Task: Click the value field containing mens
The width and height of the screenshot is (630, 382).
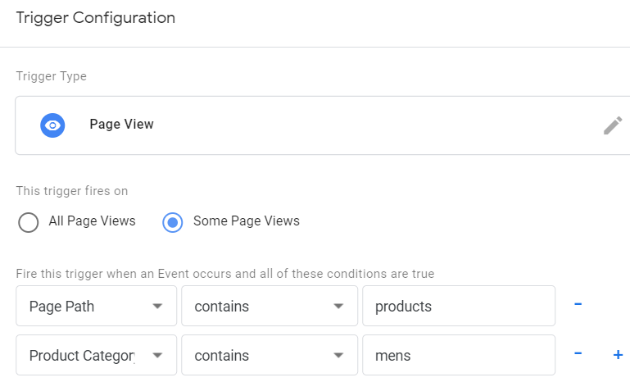Action: point(459,355)
